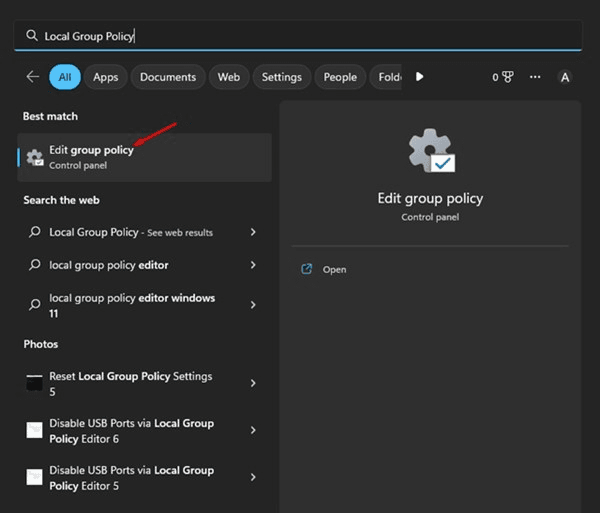Click the Open external-link icon

click(307, 269)
